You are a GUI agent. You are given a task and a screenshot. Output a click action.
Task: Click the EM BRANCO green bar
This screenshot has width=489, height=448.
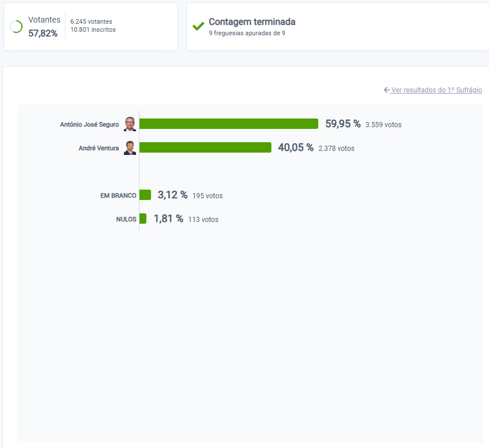click(145, 195)
